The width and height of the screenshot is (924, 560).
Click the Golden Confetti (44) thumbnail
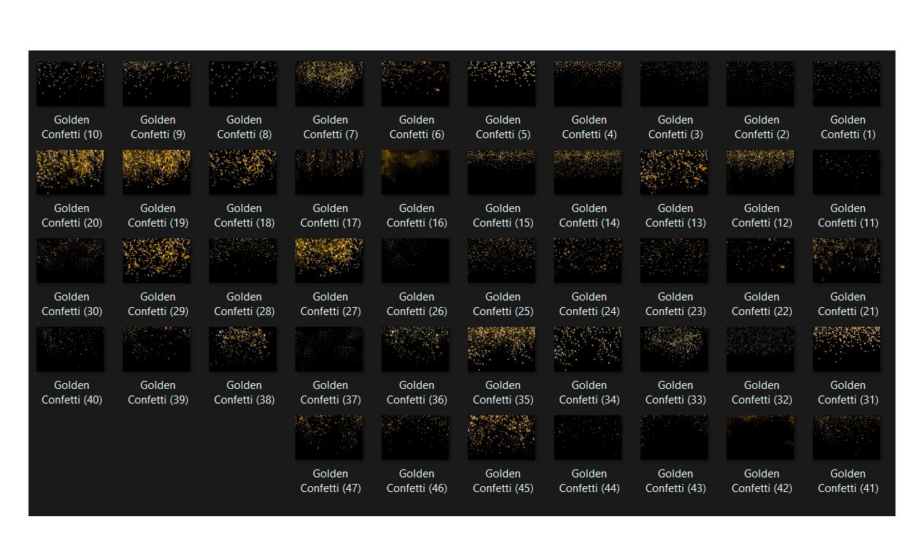tap(588, 437)
